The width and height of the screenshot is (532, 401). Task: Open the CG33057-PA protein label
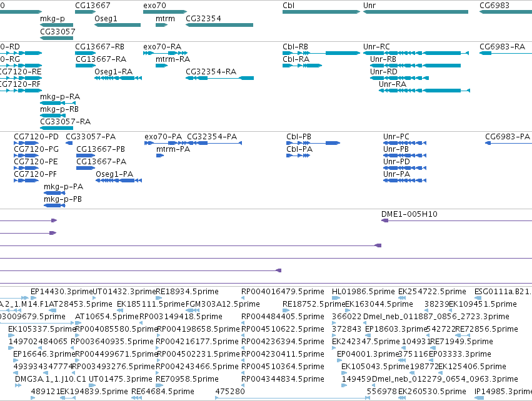click(x=91, y=137)
